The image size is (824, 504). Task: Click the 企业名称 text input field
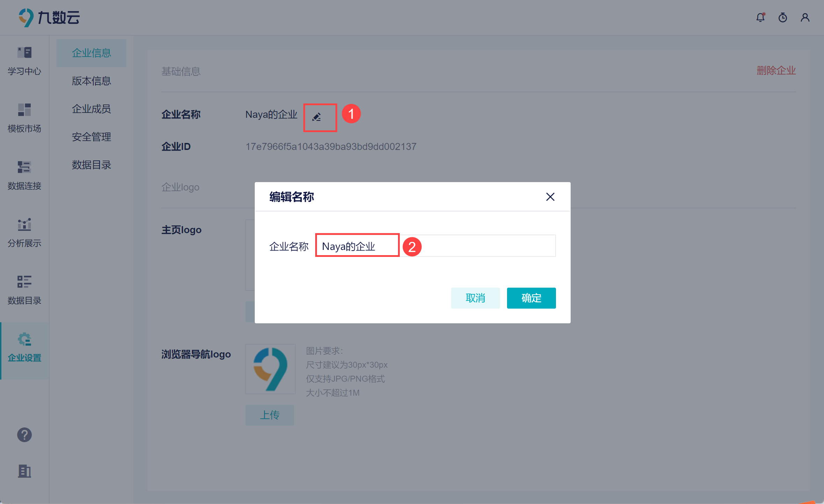pos(435,246)
